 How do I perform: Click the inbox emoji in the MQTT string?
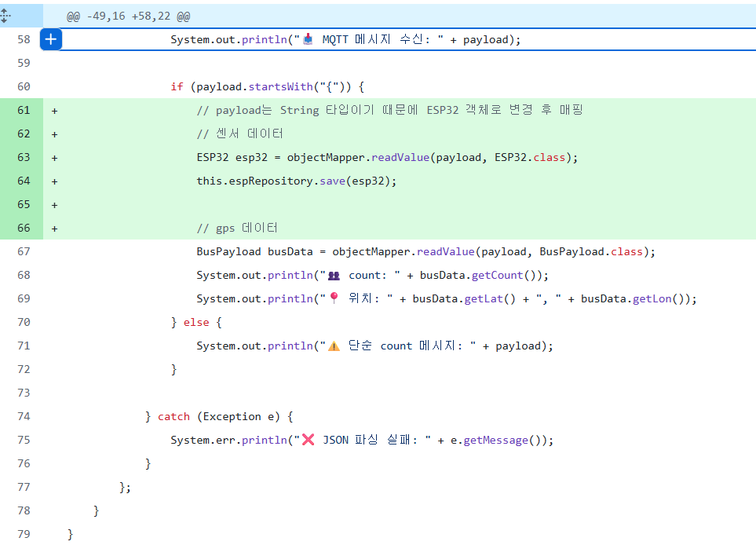(x=308, y=39)
